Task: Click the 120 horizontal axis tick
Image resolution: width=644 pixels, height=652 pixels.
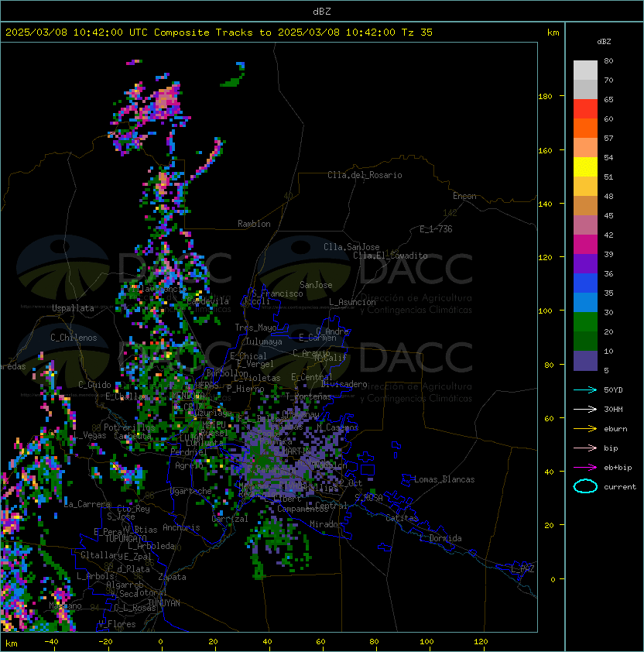Action: (x=481, y=642)
